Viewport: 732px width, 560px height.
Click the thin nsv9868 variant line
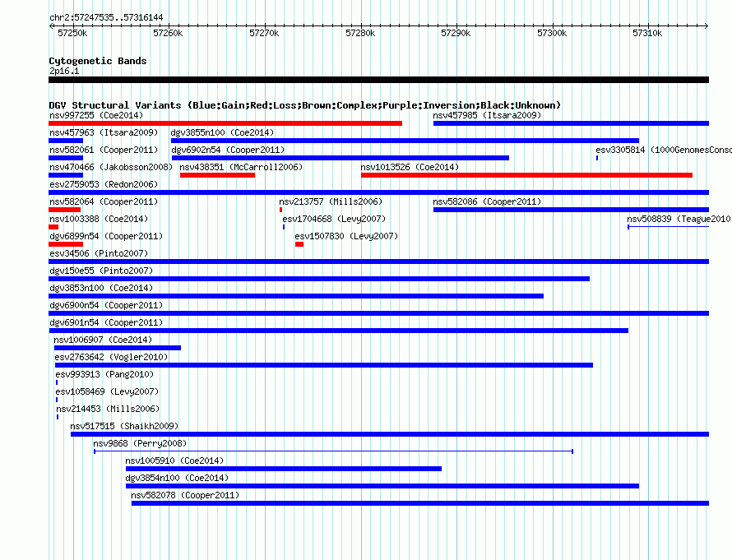(x=333, y=451)
